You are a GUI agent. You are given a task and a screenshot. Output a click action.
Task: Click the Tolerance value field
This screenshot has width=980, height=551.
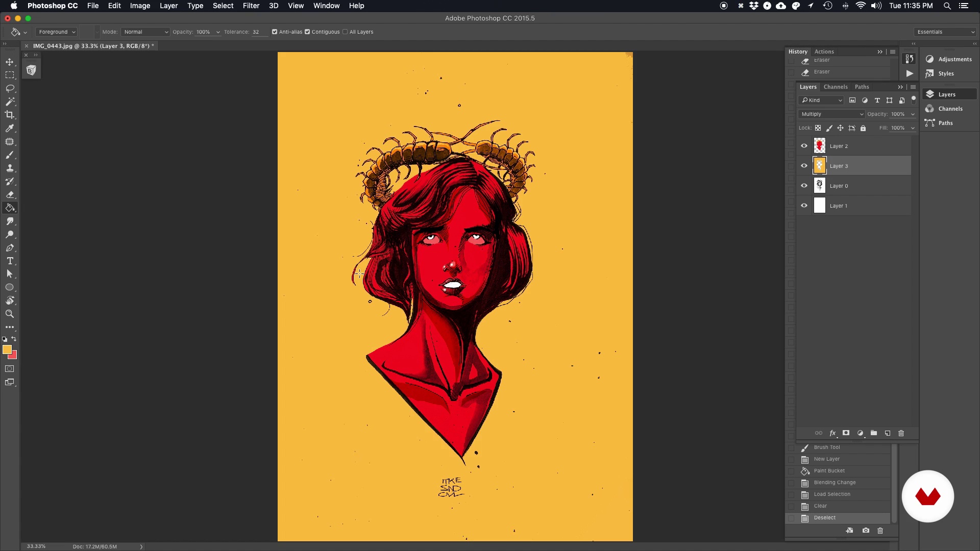point(259,32)
